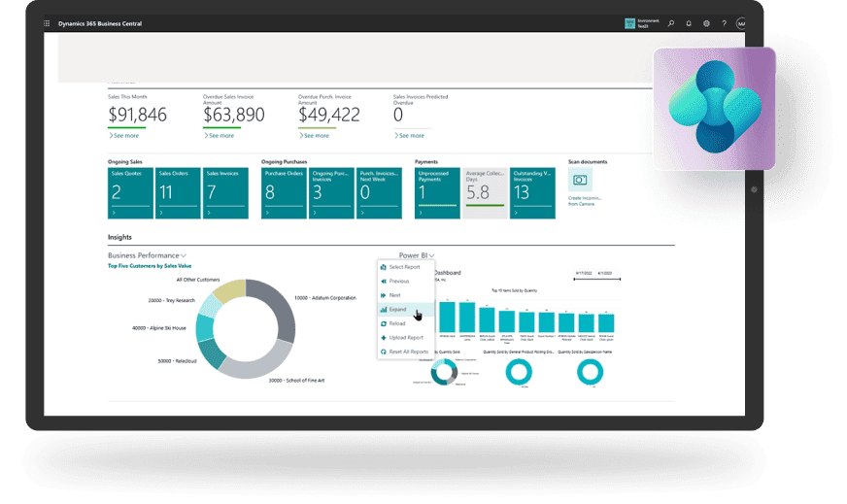Click the All Other Customers donut segment
The height and width of the screenshot is (504, 847).
pyautogui.click(x=229, y=290)
